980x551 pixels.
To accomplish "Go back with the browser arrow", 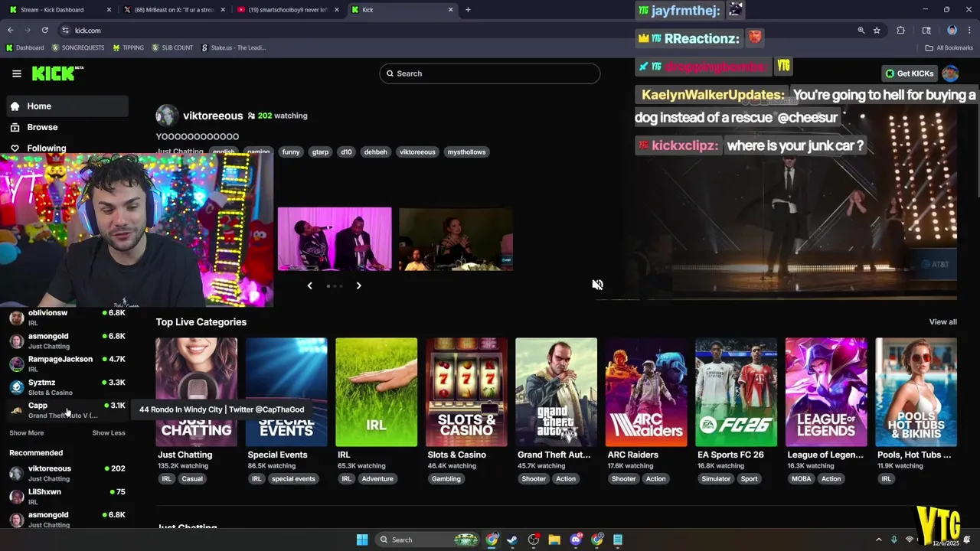I will tap(11, 31).
